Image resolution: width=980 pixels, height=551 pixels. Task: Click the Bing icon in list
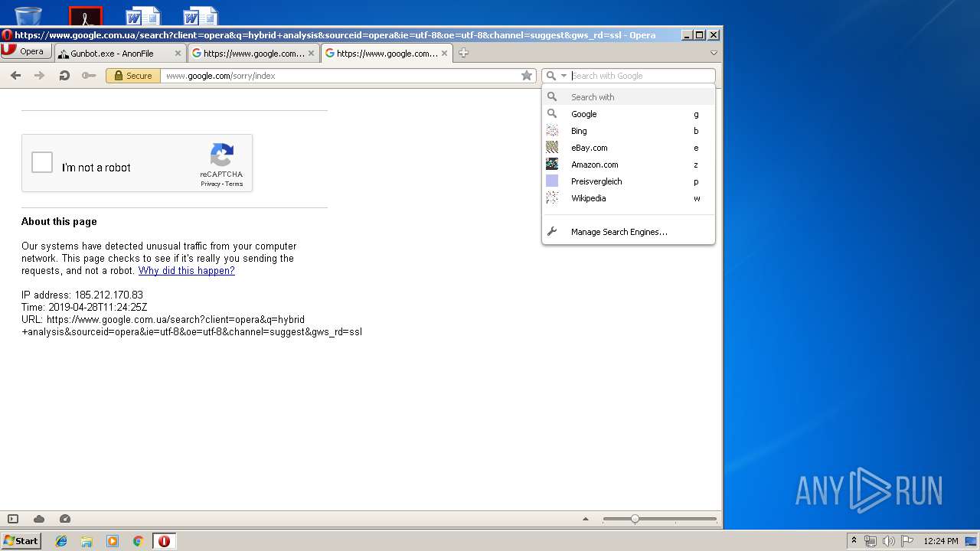[552, 131]
